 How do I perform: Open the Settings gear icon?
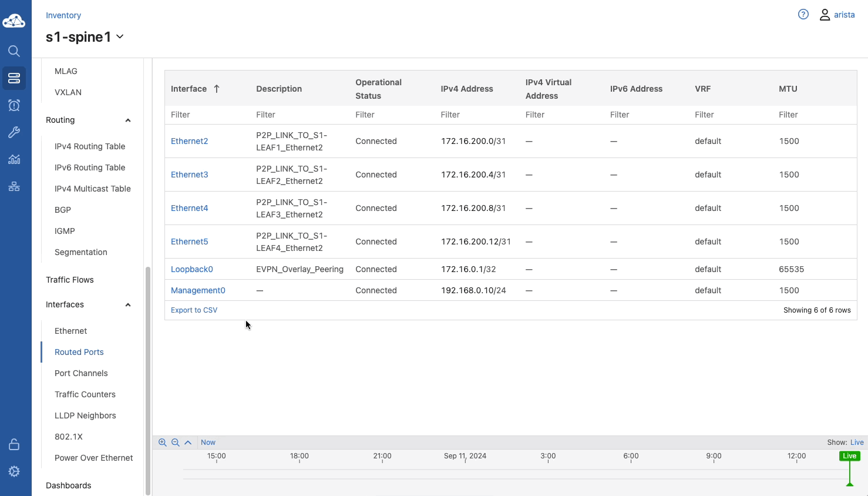tap(14, 471)
